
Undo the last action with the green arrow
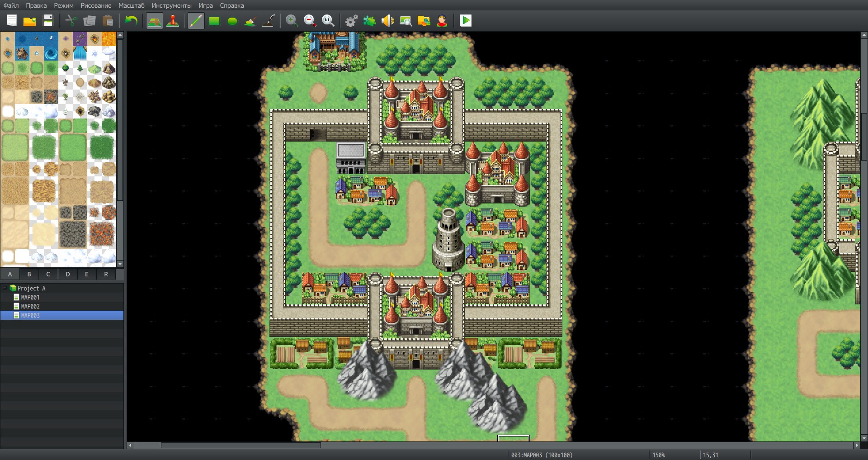(x=131, y=21)
